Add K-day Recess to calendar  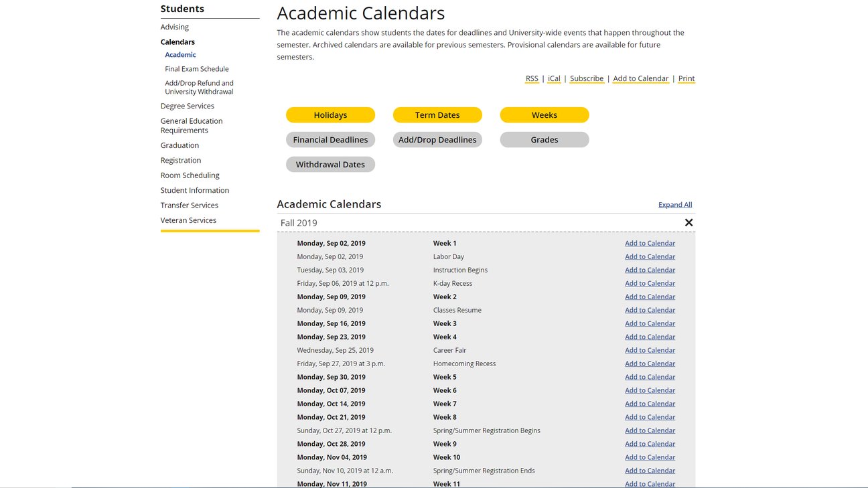(650, 283)
